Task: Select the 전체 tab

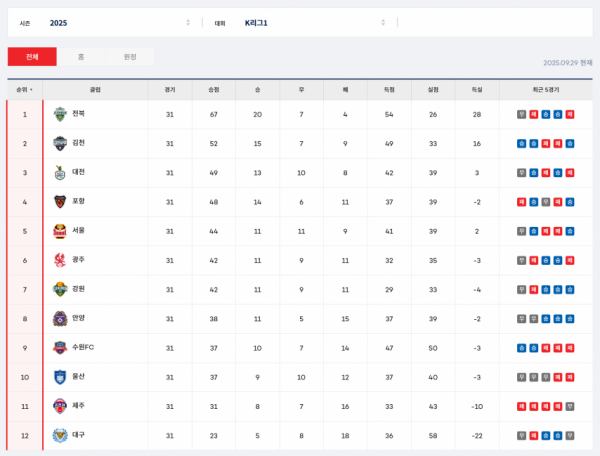Action: click(32, 57)
